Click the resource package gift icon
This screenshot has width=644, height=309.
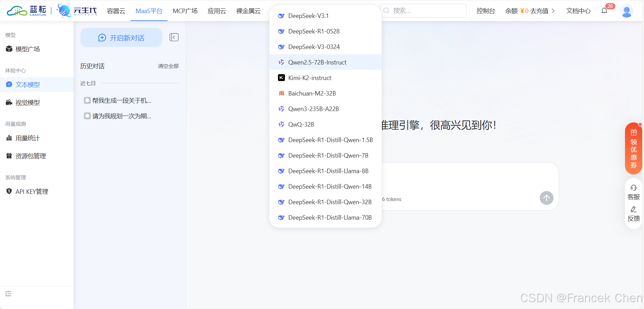coord(9,156)
